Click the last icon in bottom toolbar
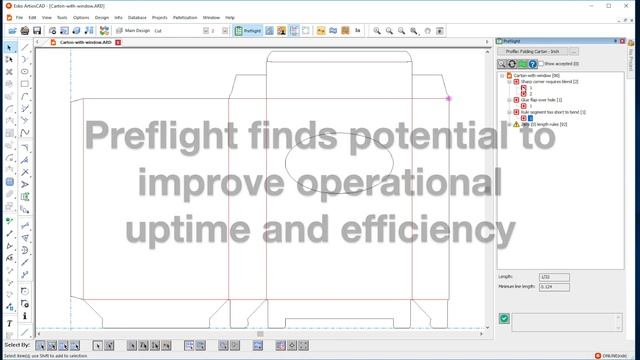 tap(304, 346)
